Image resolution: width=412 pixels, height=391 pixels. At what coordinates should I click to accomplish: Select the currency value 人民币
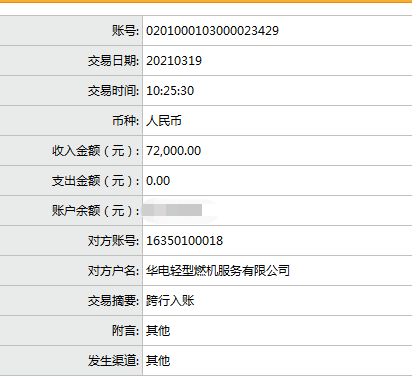tap(164, 121)
